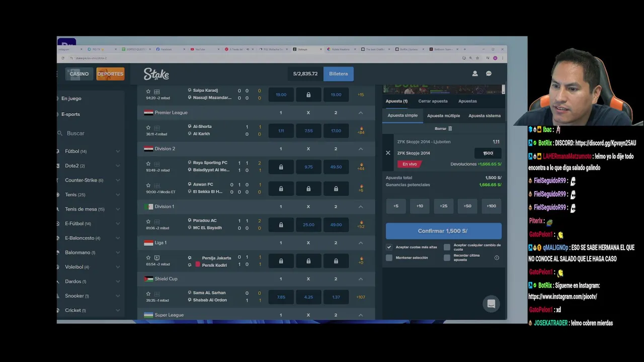Click betslip panel scrollbar
Image resolution: width=644 pixels, height=362 pixels.
point(504,89)
